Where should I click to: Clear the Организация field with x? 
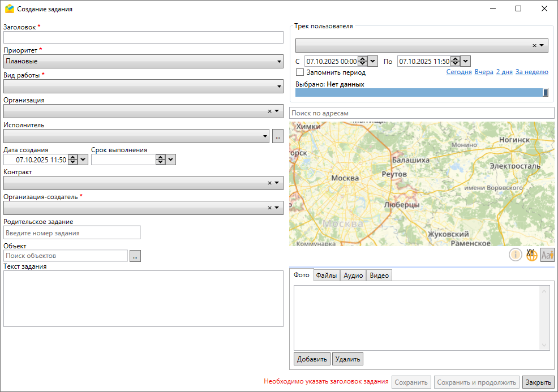[x=270, y=111]
